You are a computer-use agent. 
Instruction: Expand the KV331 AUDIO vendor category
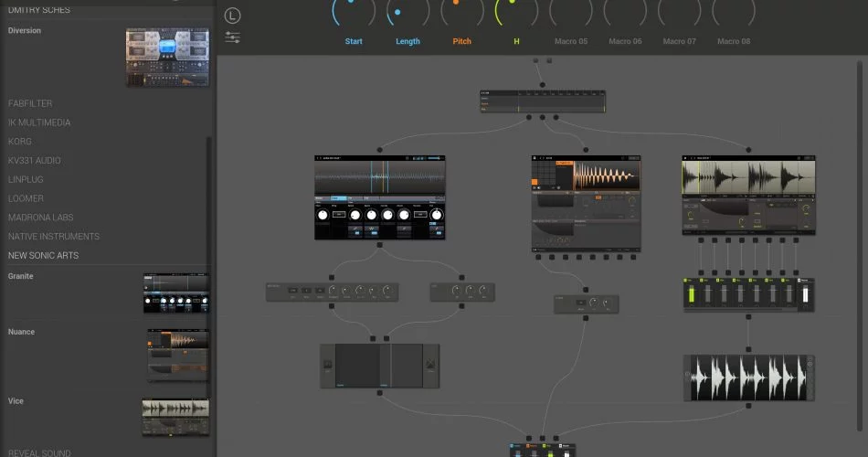(35, 160)
